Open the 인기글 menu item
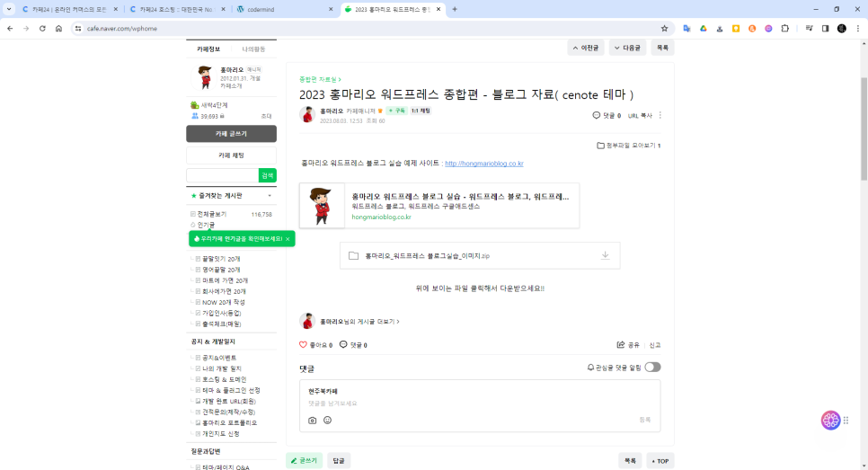Screen dimensions: 868x470 206,225
